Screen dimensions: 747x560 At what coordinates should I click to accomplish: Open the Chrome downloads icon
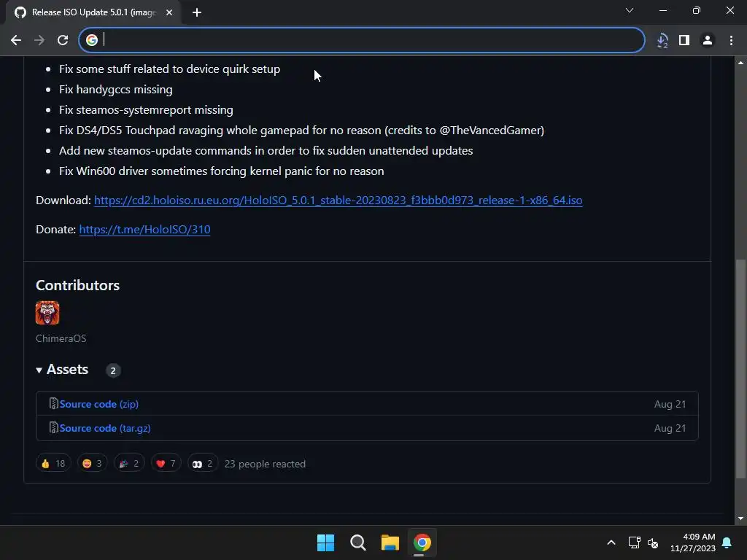pos(662,41)
